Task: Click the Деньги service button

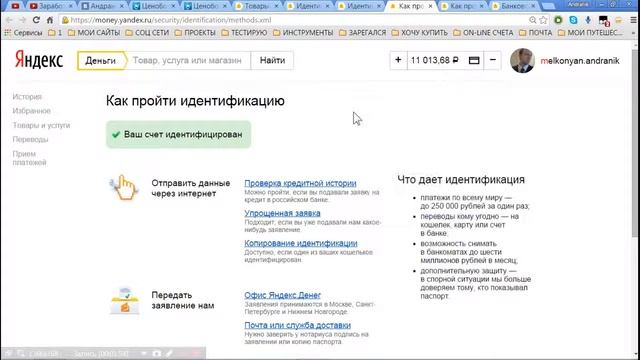Action: pos(100,60)
